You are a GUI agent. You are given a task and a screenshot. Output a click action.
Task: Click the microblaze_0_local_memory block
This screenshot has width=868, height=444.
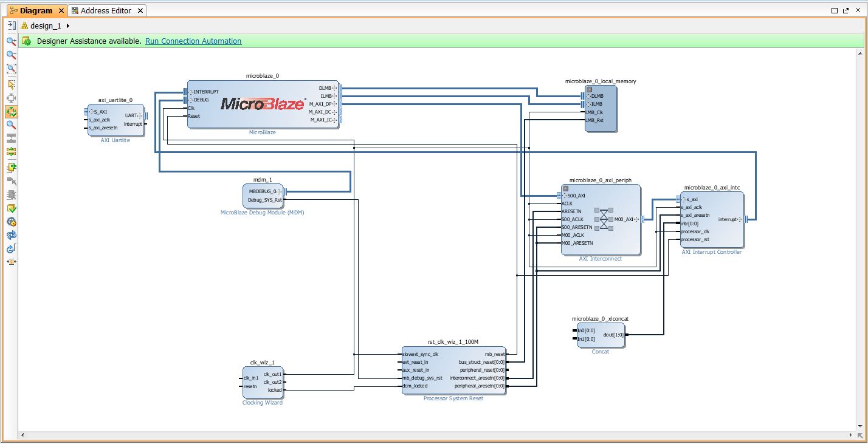tap(601, 108)
